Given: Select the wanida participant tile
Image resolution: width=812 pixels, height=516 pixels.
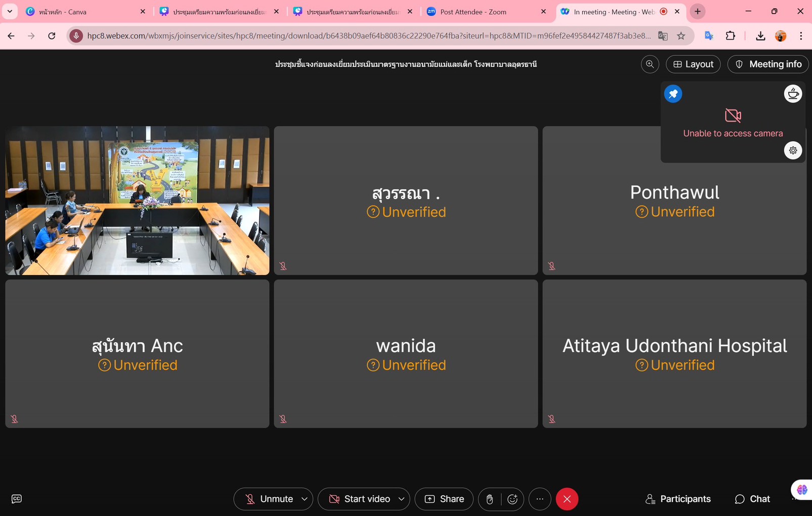Looking at the screenshot, I should click(406, 354).
